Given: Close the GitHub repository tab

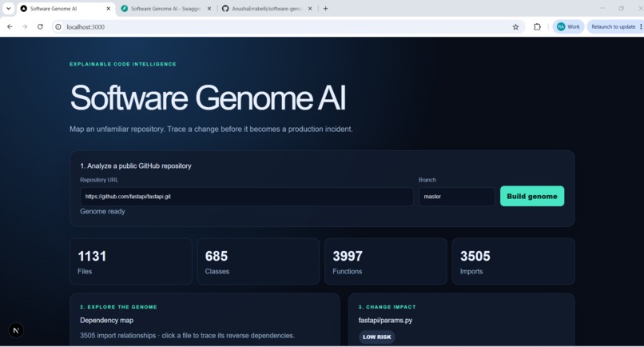Looking at the screenshot, I should coord(310,8).
